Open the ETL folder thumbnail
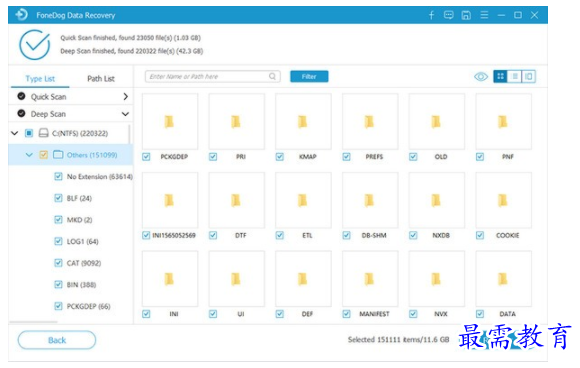The width and height of the screenshot is (580, 368). pyautogui.click(x=303, y=200)
